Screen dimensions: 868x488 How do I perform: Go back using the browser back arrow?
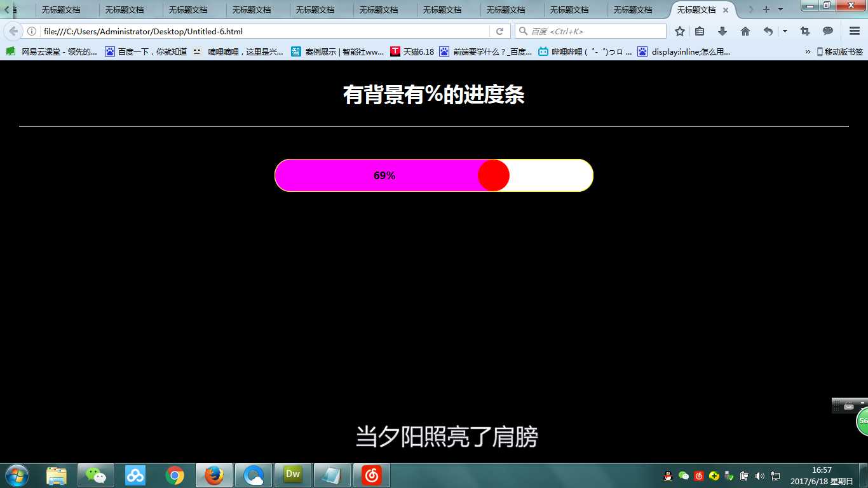(x=13, y=31)
